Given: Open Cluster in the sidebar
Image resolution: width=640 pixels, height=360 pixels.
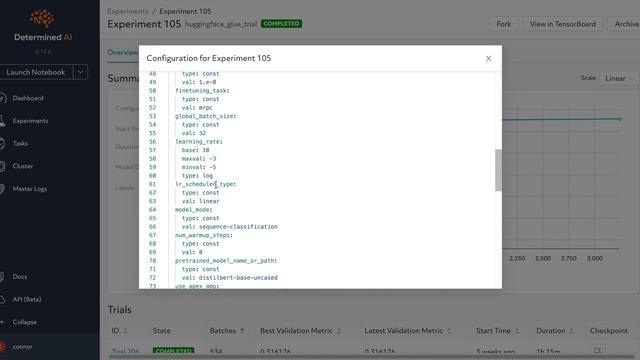Looking at the screenshot, I should tap(22, 166).
